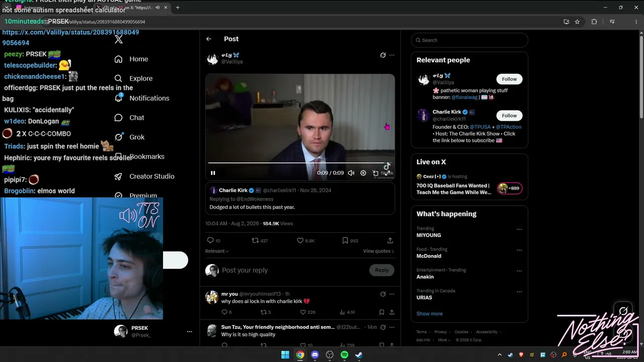Open Steam from the taskbar

359,355
